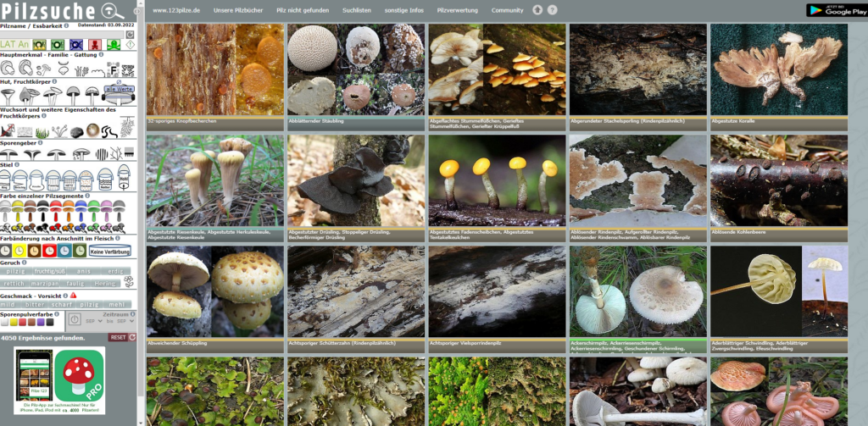Screen dimensions: 868x426
Task: Select the hollow stem 'Hohl' icon
Action: click(124, 177)
